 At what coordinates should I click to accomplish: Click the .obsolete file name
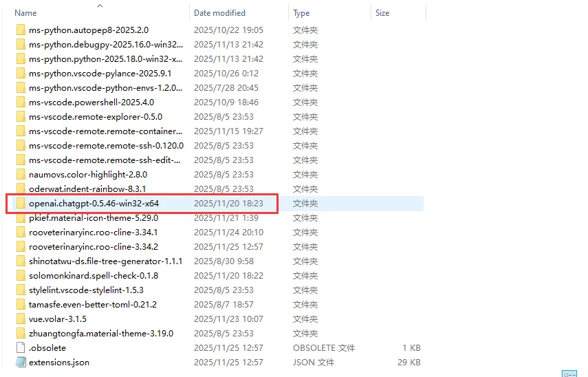tap(47, 347)
